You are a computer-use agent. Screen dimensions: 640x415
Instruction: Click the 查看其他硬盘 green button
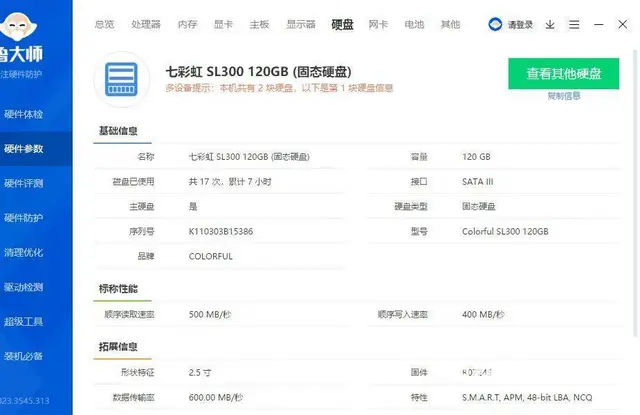[x=564, y=73]
